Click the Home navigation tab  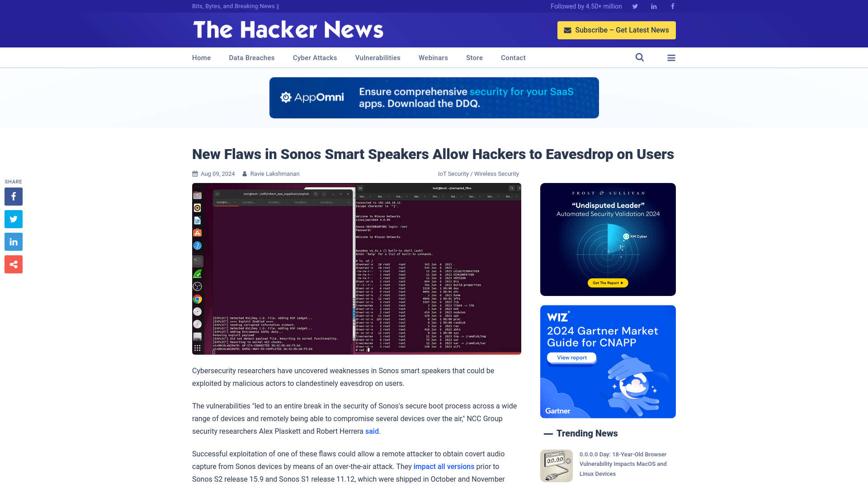point(201,58)
